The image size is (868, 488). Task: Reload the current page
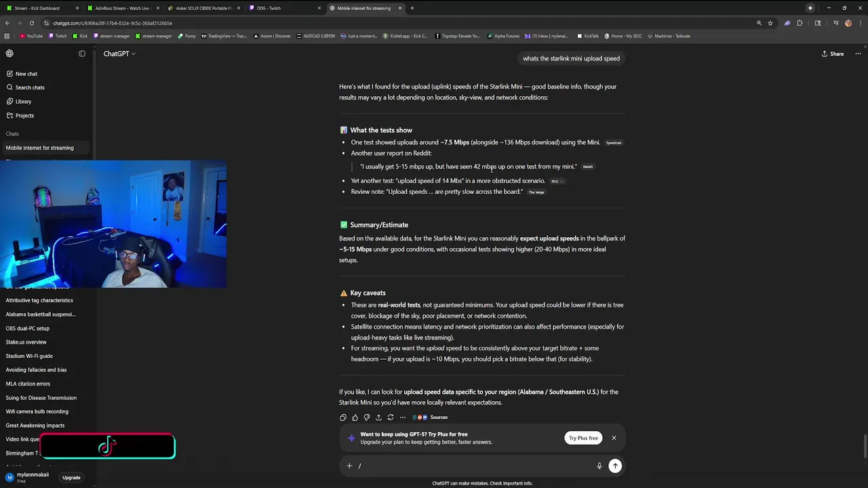click(x=31, y=23)
